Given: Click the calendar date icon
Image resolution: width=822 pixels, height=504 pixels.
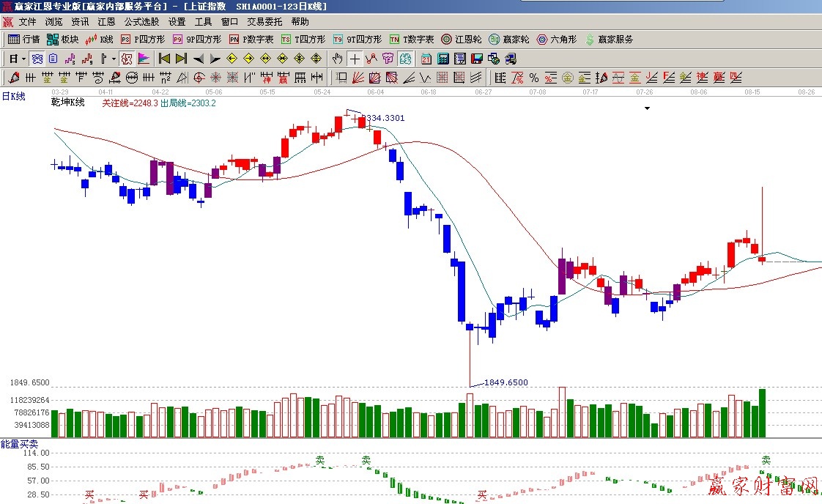Looking at the screenshot, I should point(426,59).
